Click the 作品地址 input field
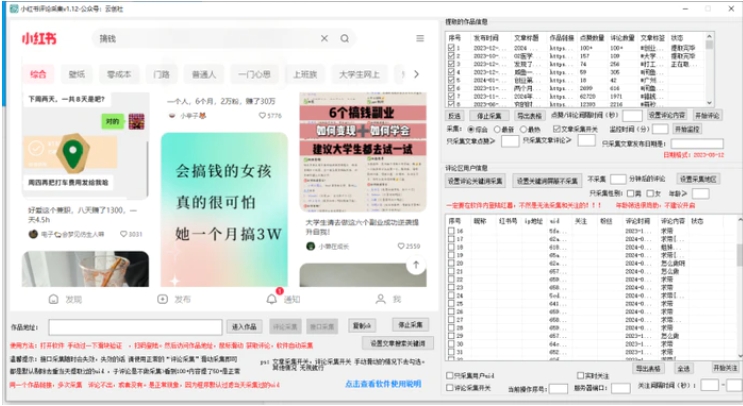The width and height of the screenshot is (743, 406). pos(133,326)
